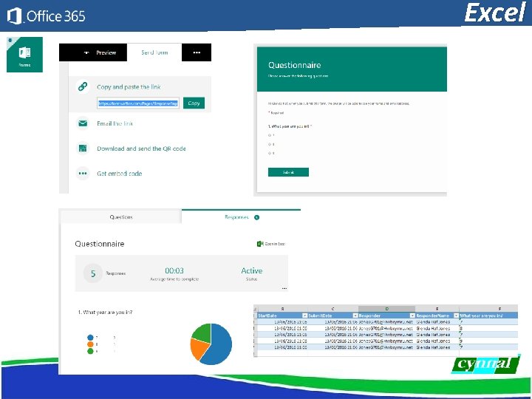Select column D header in the spreadsheet

point(386,309)
